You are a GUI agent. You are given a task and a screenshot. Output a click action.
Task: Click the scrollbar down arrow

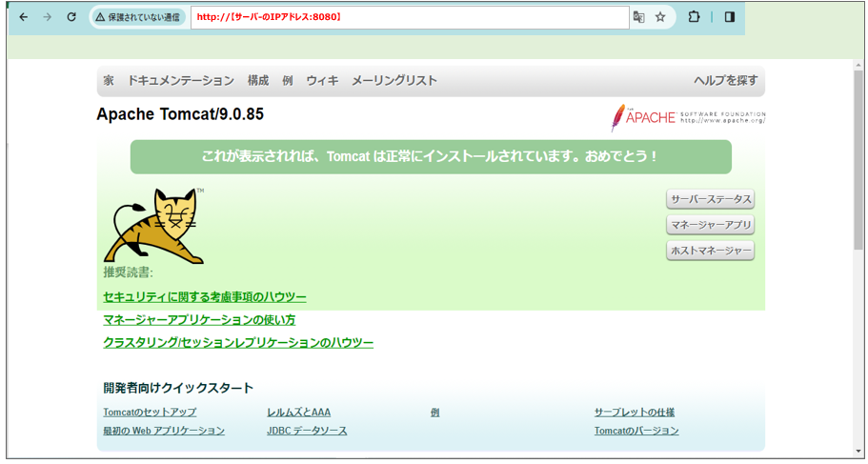coord(858,452)
